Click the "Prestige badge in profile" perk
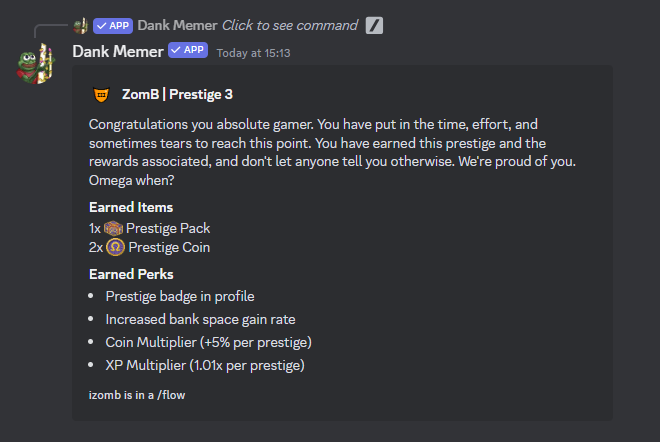 pyautogui.click(x=179, y=296)
